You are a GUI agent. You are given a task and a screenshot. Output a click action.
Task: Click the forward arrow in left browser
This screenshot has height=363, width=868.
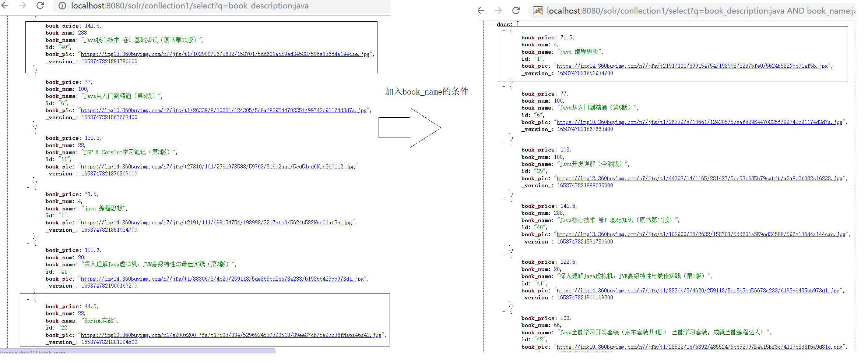22,6
